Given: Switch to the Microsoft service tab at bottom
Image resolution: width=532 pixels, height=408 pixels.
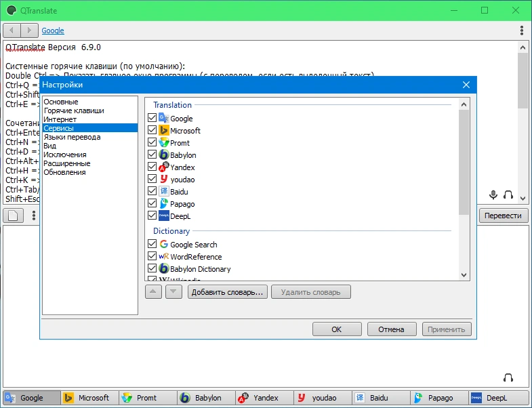Looking at the screenshot, I should tap(90, 397).
